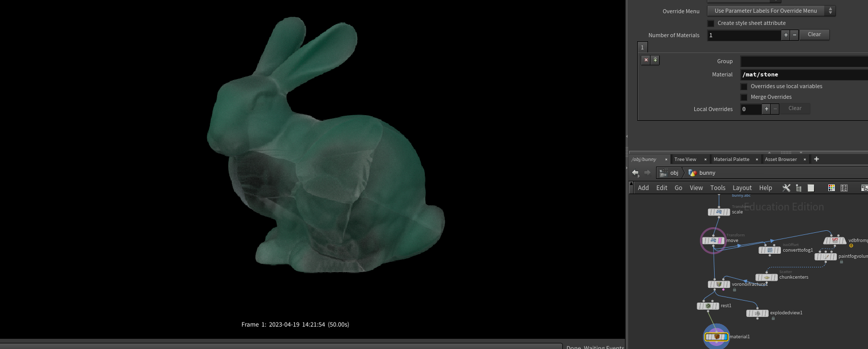Add a new pane tab with plus
The width and height of the screenshot is (868, 349).
point(817,159)
